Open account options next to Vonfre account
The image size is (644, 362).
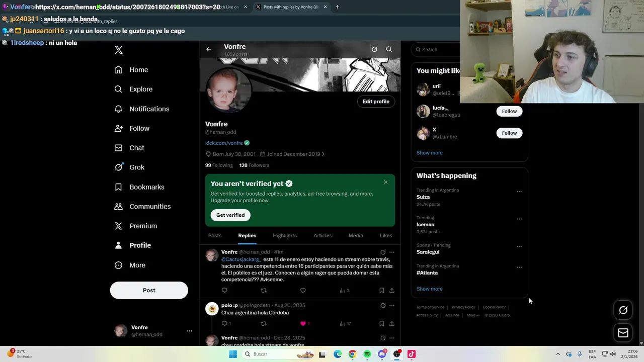tap(190, 331)
